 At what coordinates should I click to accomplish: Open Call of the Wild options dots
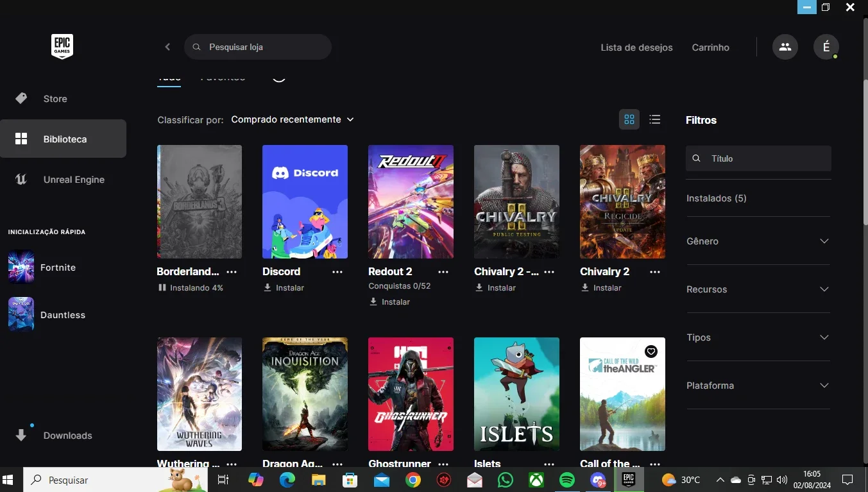click(655, 464)
